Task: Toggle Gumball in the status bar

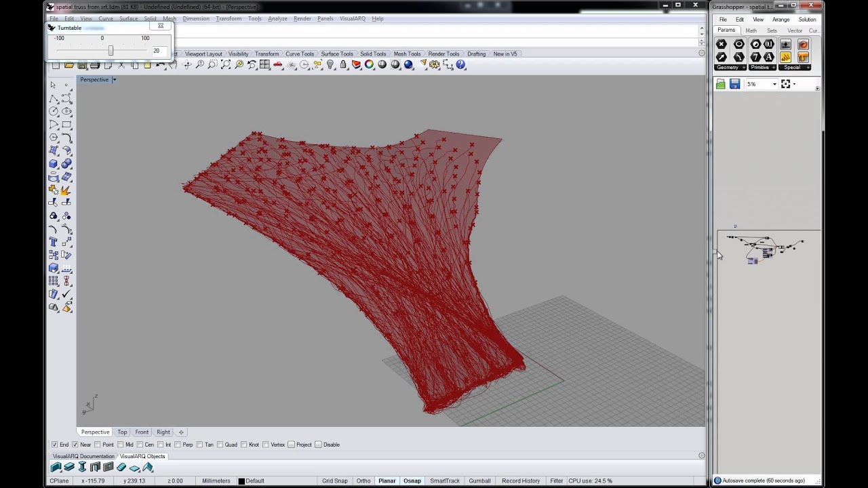Action: pos(479,481)
